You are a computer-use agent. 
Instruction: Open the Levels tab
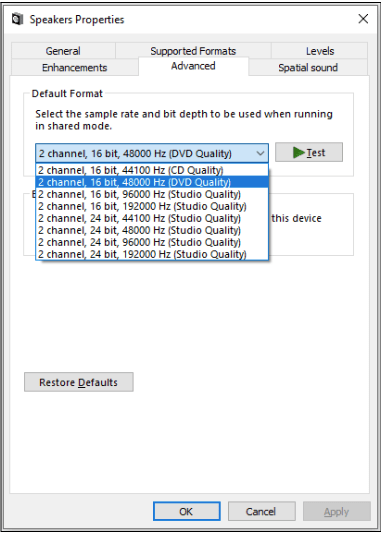point(319,51)
